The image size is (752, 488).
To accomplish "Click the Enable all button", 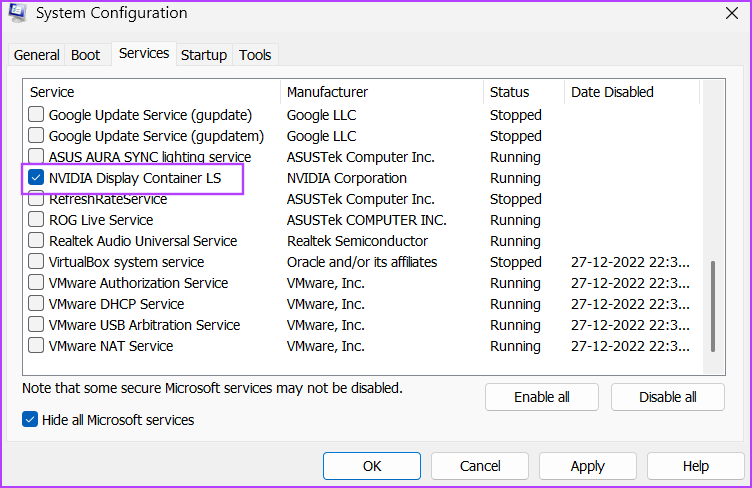I will [542, 397].
